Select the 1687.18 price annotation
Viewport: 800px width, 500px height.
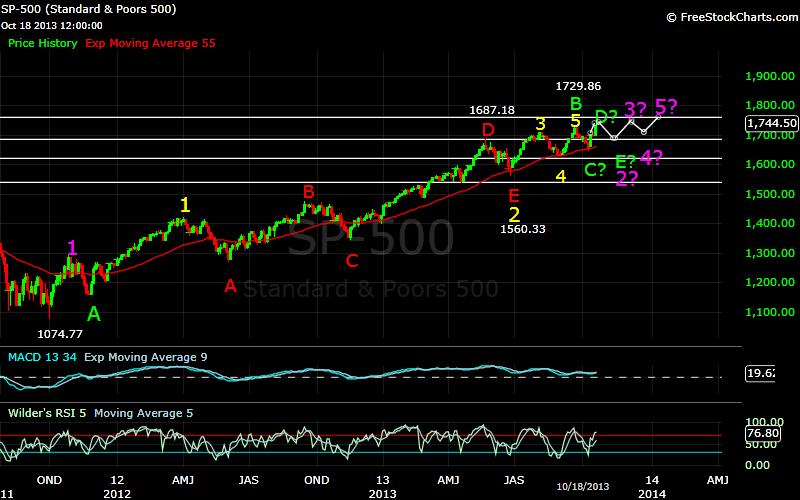492,110
